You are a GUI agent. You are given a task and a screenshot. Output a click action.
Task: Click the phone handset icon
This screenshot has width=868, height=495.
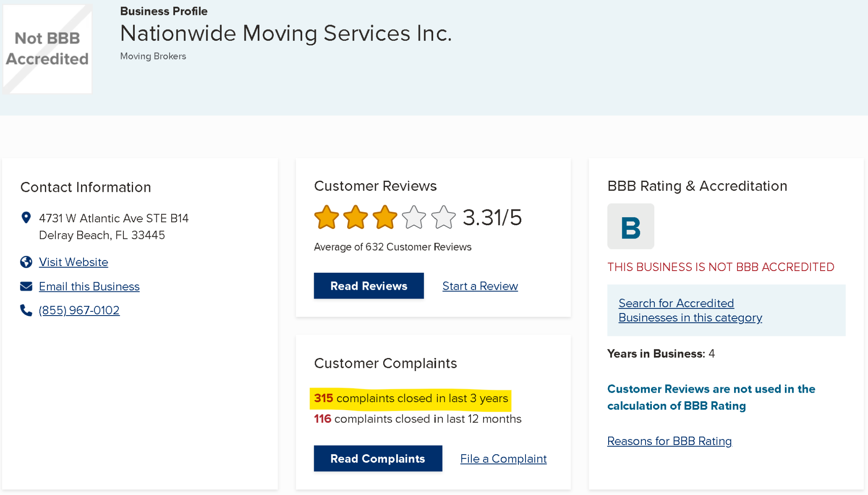pyautogui.click(x=26, y=310)
